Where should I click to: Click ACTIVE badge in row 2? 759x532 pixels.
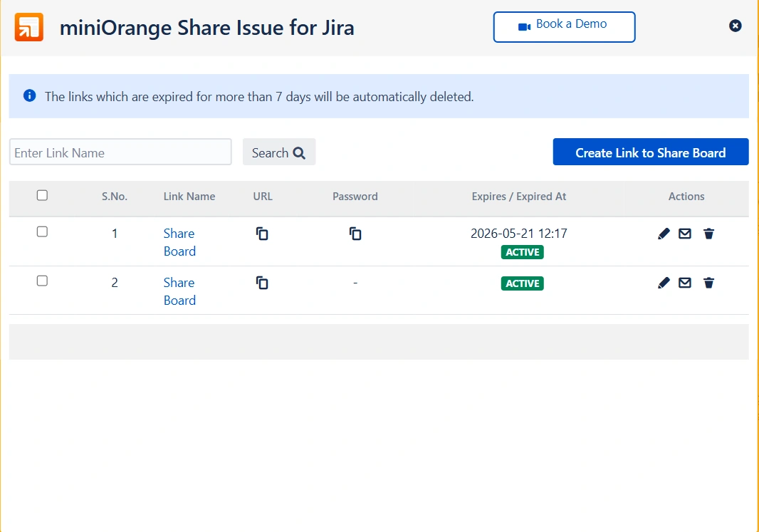coord(523,283)
